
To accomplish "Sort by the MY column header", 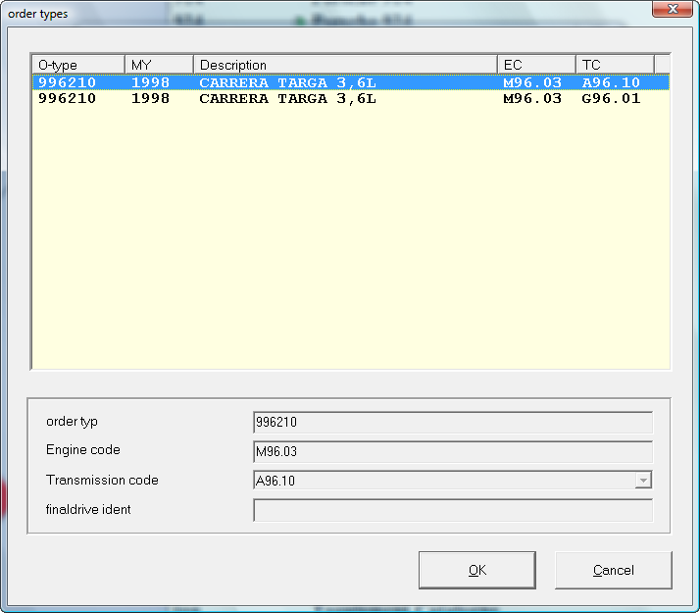I will (160, 65).
